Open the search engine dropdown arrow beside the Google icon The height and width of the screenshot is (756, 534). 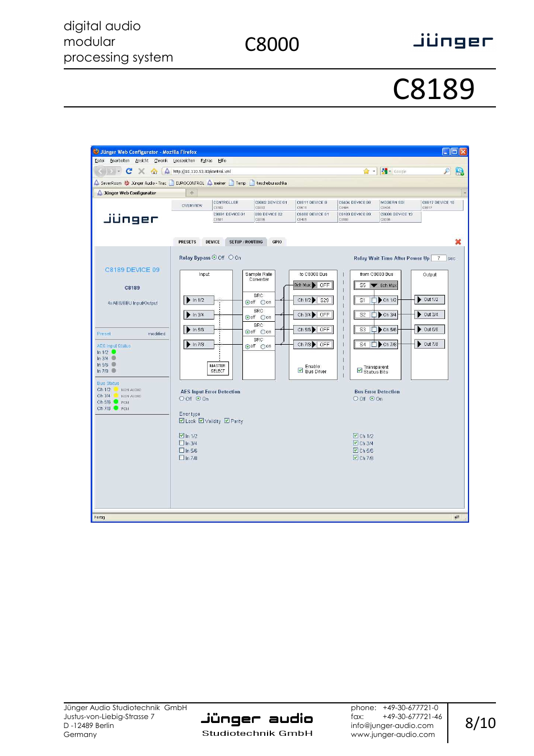click(390, 171)
